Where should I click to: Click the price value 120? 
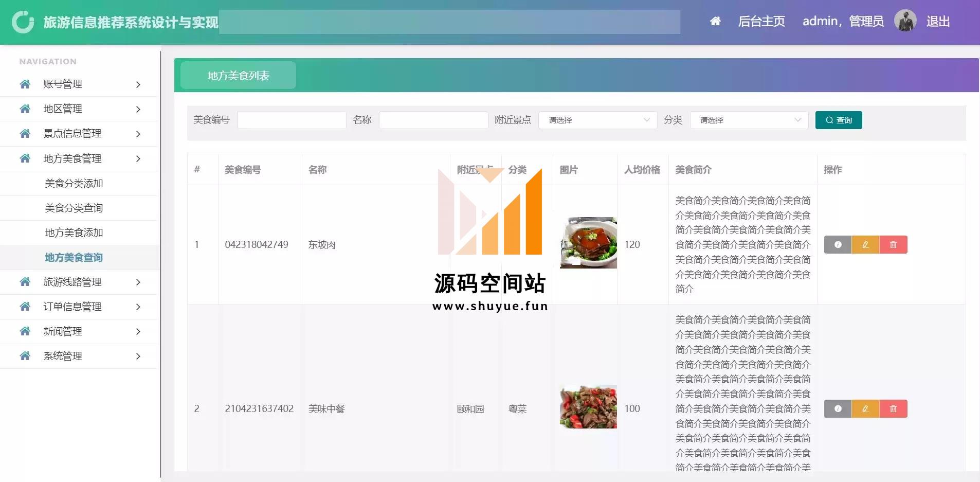[632, 245]
